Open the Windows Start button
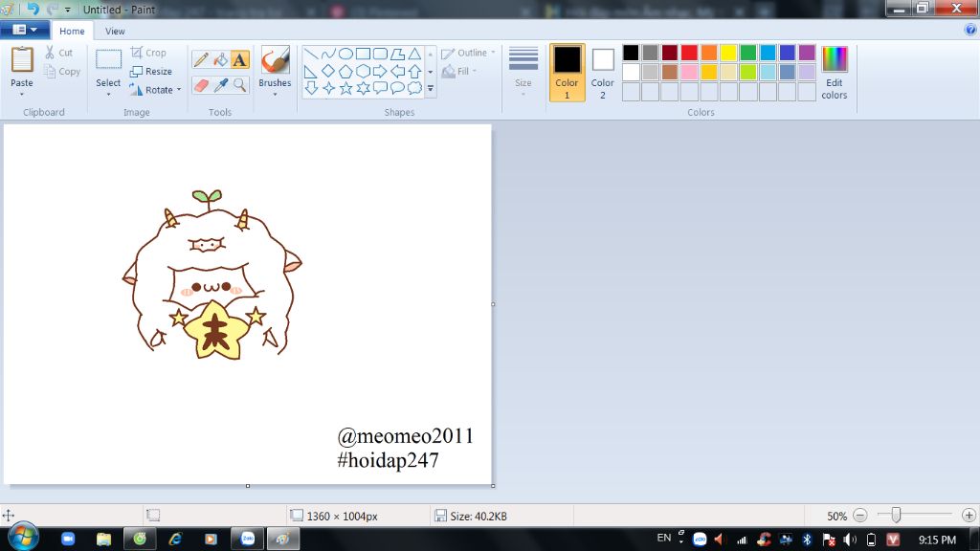980x551 pixels. point(23,537)
